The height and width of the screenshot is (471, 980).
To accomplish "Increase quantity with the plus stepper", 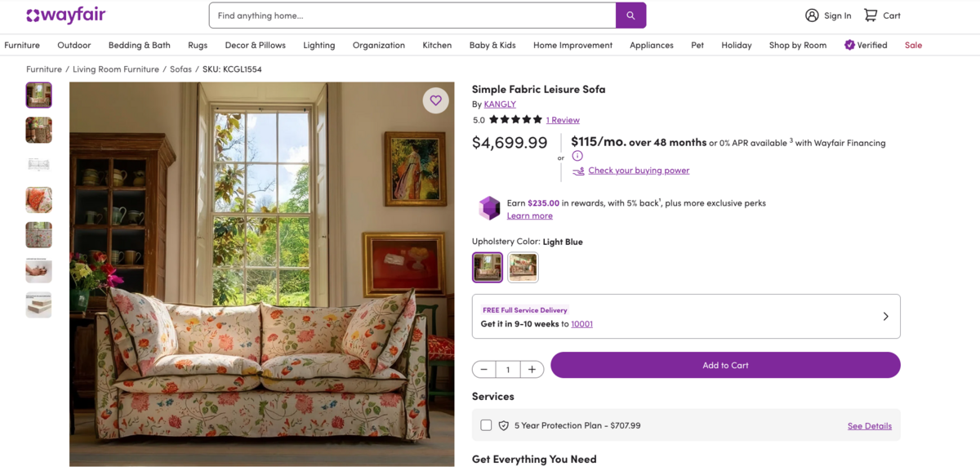I will (x=532, y=369).
